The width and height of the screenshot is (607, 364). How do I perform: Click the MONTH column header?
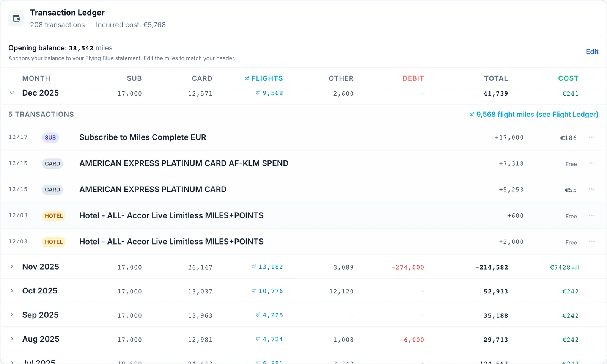point(36,78)
